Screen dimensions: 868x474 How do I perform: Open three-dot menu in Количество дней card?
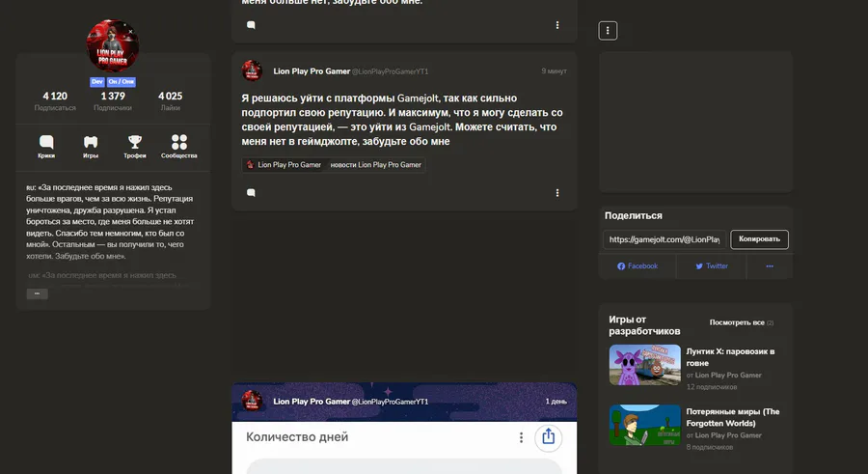(x=521, y=437)
